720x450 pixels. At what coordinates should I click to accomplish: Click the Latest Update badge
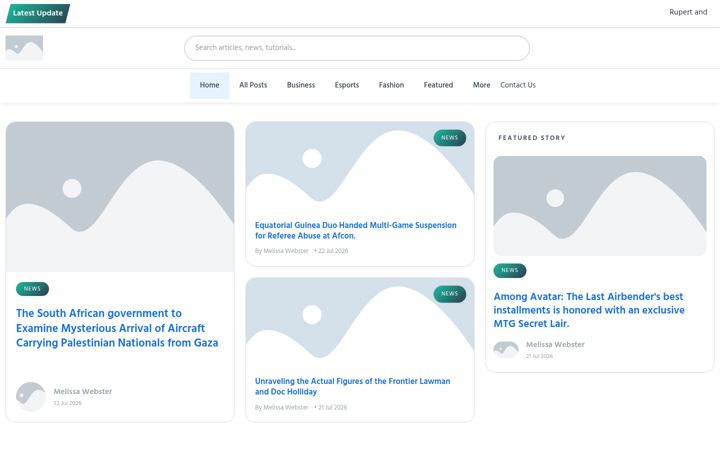click(x=38, y=13)
